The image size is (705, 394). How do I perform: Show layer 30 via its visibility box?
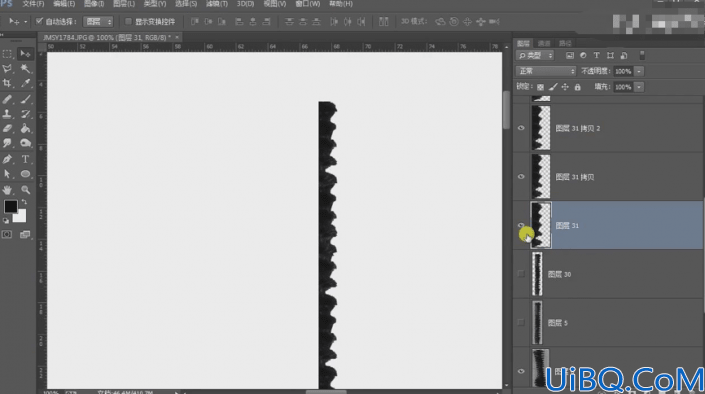pos(521,274)
